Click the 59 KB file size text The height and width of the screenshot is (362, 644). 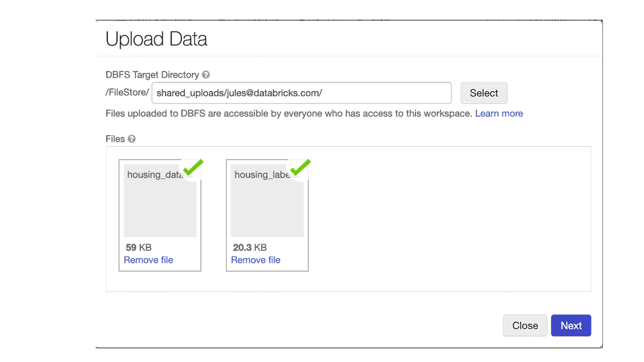138,248
